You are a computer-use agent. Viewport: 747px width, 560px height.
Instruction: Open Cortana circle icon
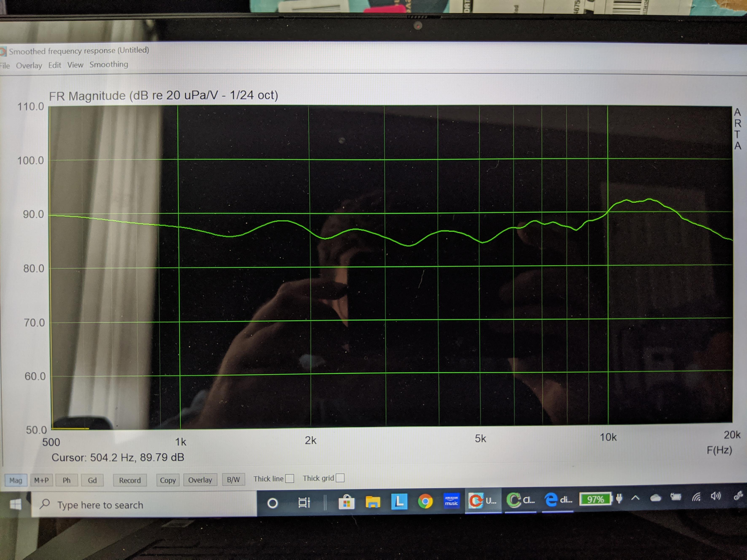[272, 503]
